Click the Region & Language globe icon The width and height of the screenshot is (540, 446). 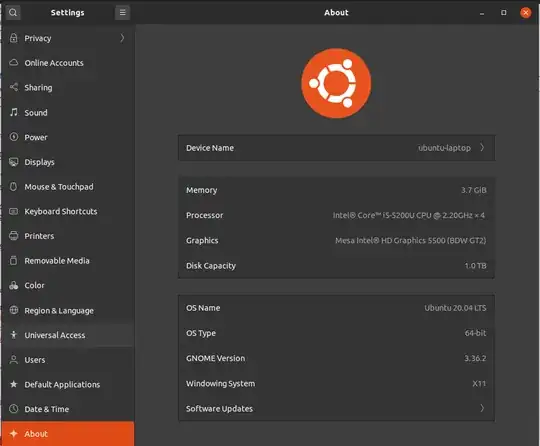tap(14, 310)
